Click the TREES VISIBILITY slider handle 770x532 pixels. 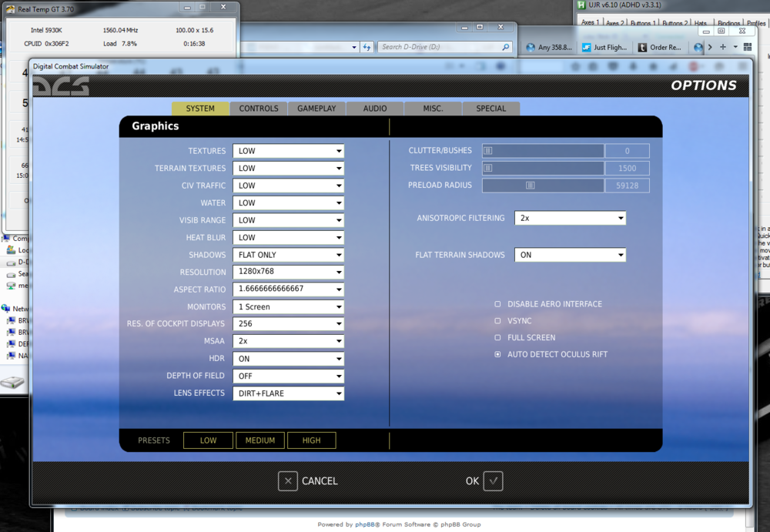pyautogui.click(x=487, y=168)
